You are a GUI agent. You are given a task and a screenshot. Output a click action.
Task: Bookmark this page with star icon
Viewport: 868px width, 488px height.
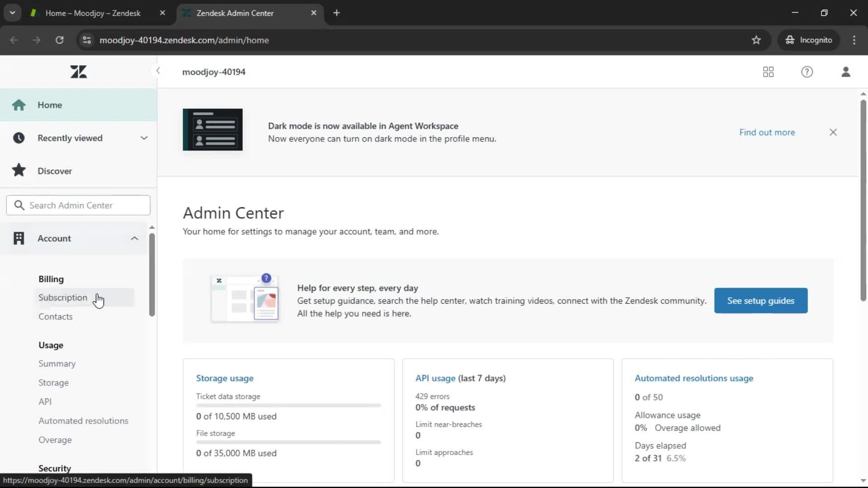(756, 40)
